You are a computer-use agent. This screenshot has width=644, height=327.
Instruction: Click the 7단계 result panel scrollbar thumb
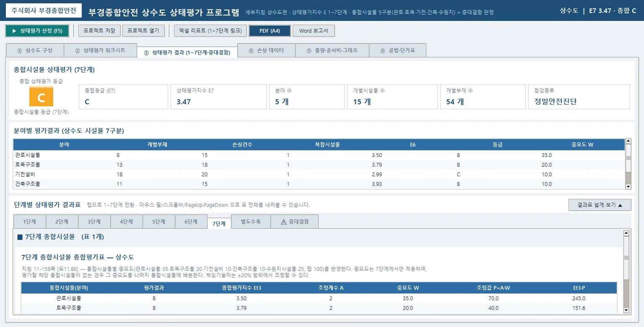[x=626, y=258]
